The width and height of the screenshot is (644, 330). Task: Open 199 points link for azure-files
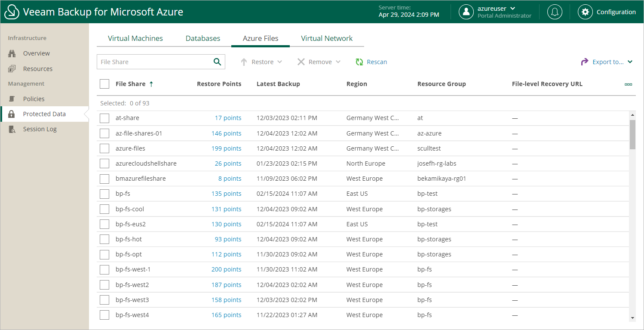tap(226, 148)
